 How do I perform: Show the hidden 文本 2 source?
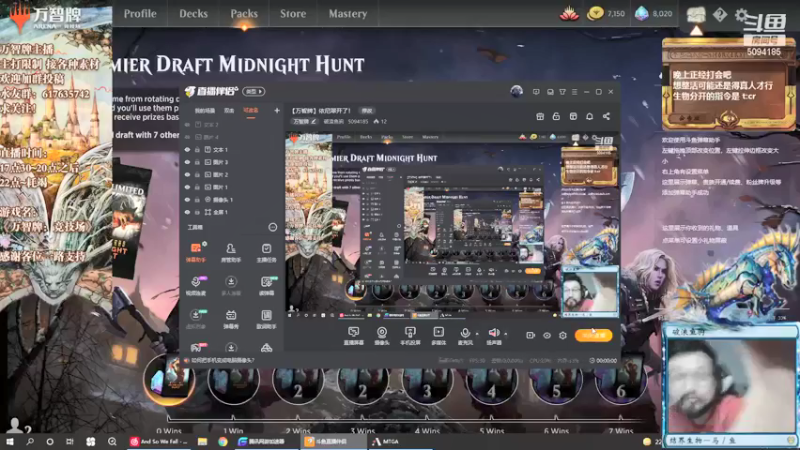point(187,124)
